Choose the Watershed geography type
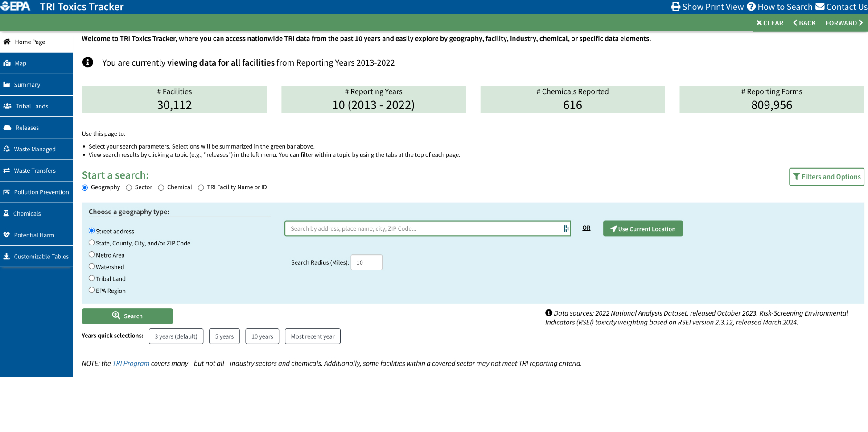Viewport: 868px width, 432px height. [x=91, y=266]
